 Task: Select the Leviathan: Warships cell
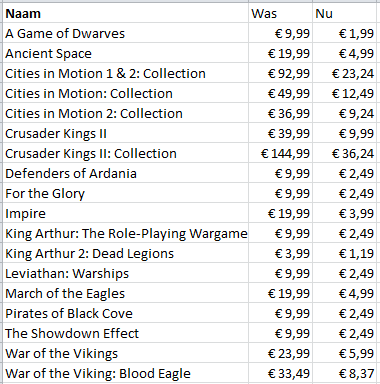pos(126,273)
